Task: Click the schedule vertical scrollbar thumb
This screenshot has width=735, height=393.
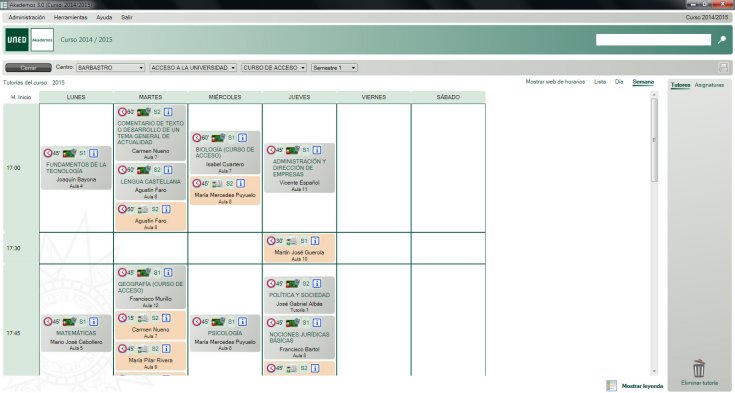Action: (654, 140)
